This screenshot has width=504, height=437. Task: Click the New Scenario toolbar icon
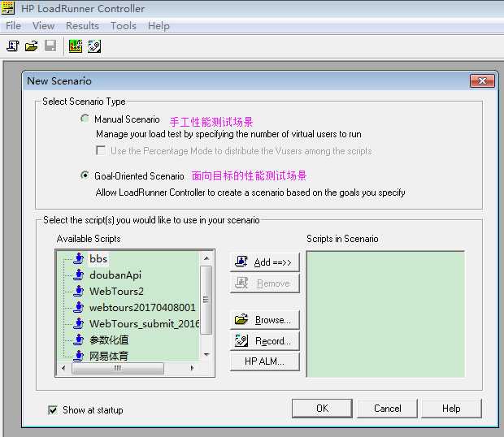coord(13,46)
